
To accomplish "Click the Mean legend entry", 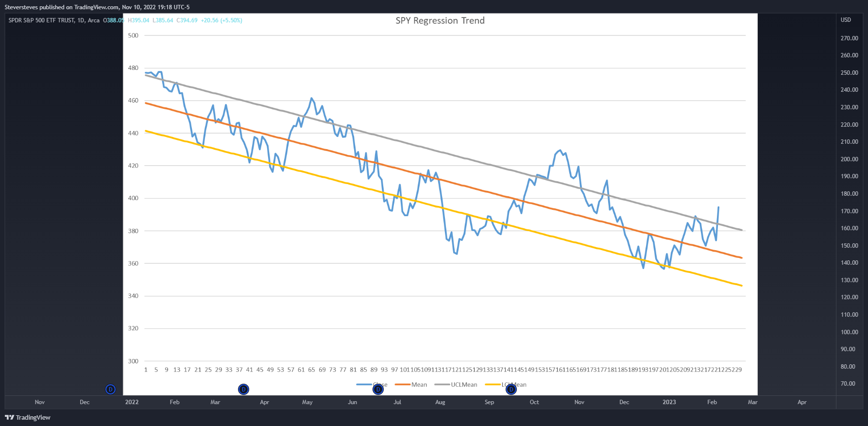I will pos(411,385).
